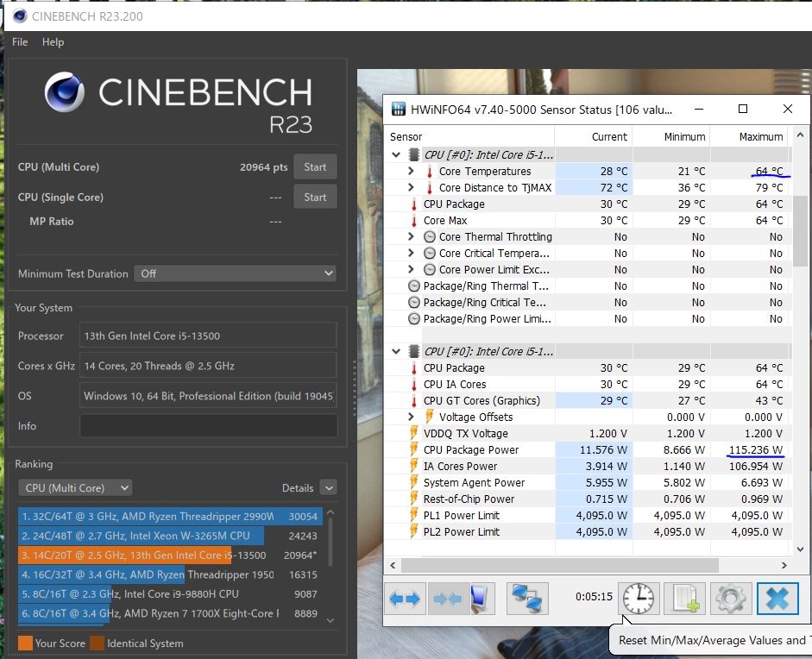The image size is (812, 659).
Task: Reset Min/Max values with the clock icon
Action: (x=639, y=599)
